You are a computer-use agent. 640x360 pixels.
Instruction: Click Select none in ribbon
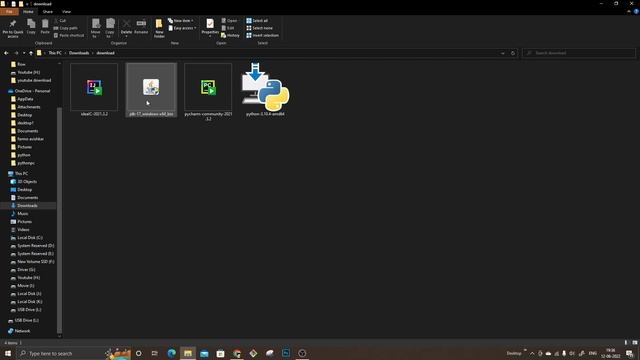tap(259, 28)
